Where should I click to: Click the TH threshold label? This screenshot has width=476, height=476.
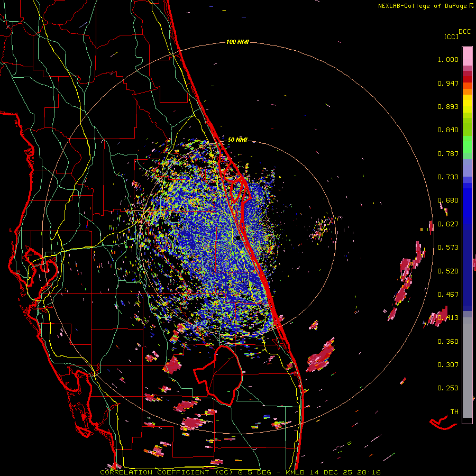tap(454, 412)
